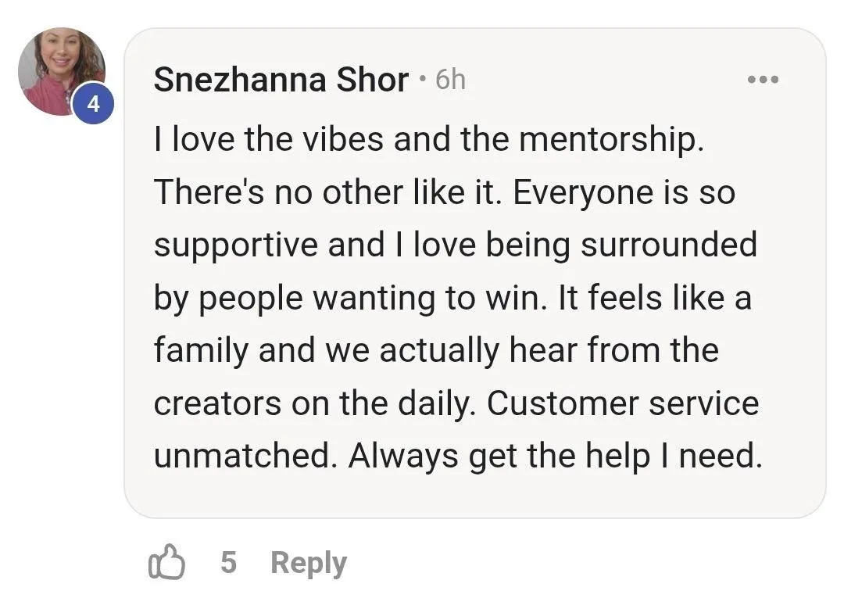Viewport: 844px width, 616px height.
Task: View the 5 likes count
Action: tap(228, 562)
